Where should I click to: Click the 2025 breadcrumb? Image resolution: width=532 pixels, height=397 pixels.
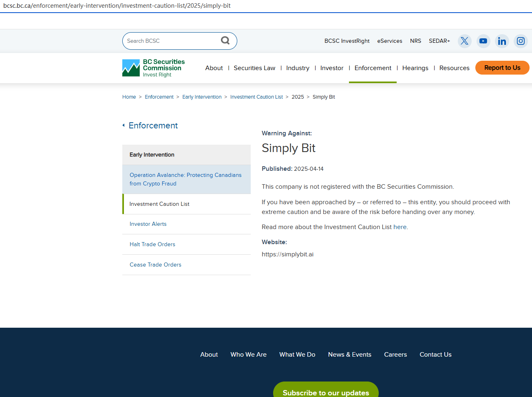coord(298,97)
